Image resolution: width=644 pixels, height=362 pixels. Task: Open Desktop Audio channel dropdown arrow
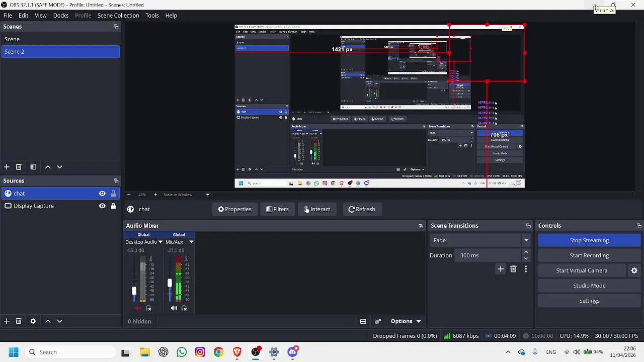[160, 242]
